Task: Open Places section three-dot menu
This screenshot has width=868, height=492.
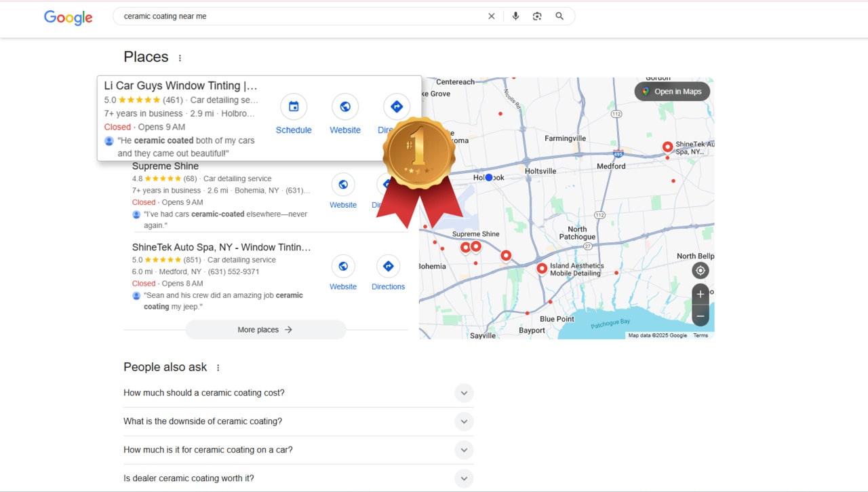Action: coord(180,58)
